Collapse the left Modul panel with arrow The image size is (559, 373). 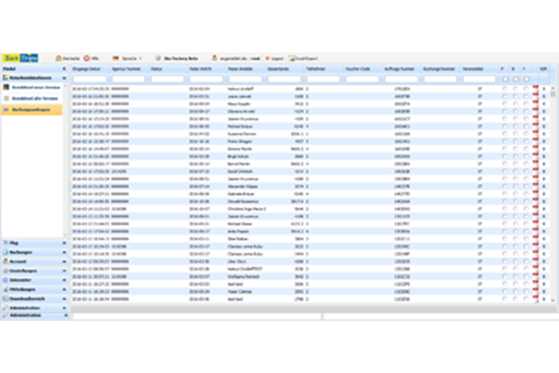click(x=64, y=68)
